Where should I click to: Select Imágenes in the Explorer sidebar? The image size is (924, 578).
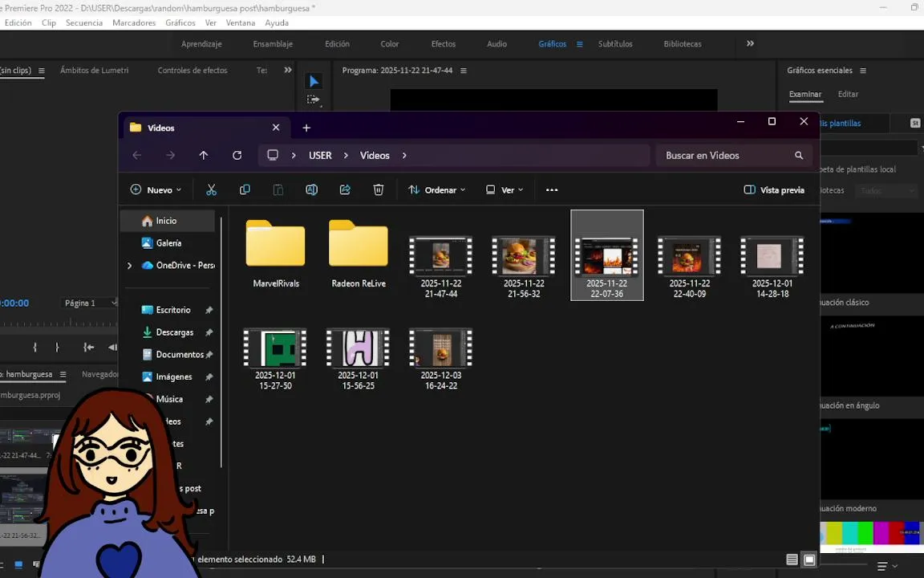click(x=174, y=377)
